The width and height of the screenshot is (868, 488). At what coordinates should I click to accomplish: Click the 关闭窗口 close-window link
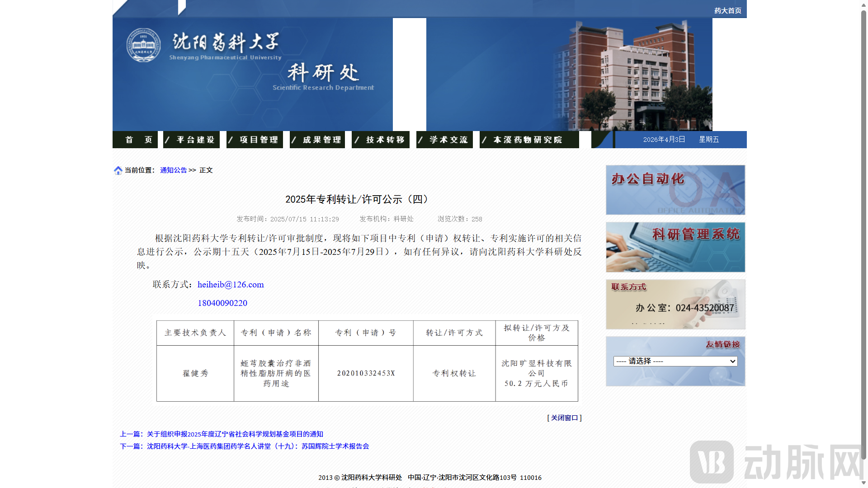564,418
